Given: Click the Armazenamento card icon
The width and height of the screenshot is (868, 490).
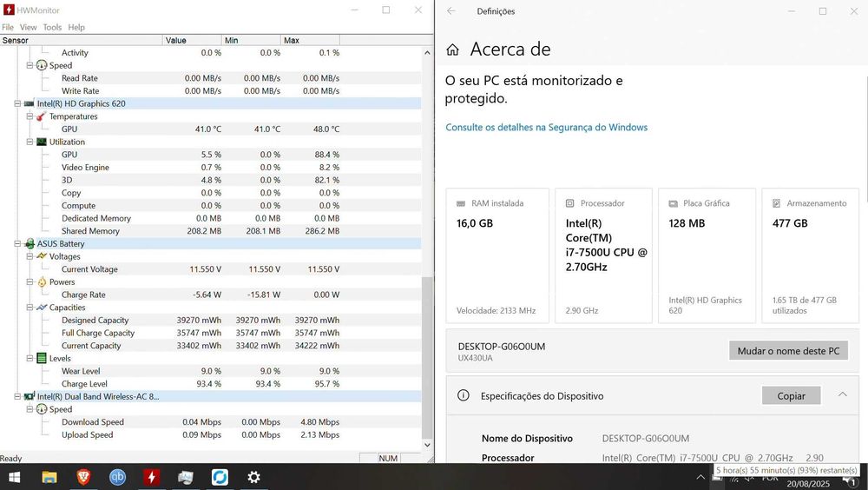Looking at the screenshot, I should pyautogui.click(x=777, y=203).
